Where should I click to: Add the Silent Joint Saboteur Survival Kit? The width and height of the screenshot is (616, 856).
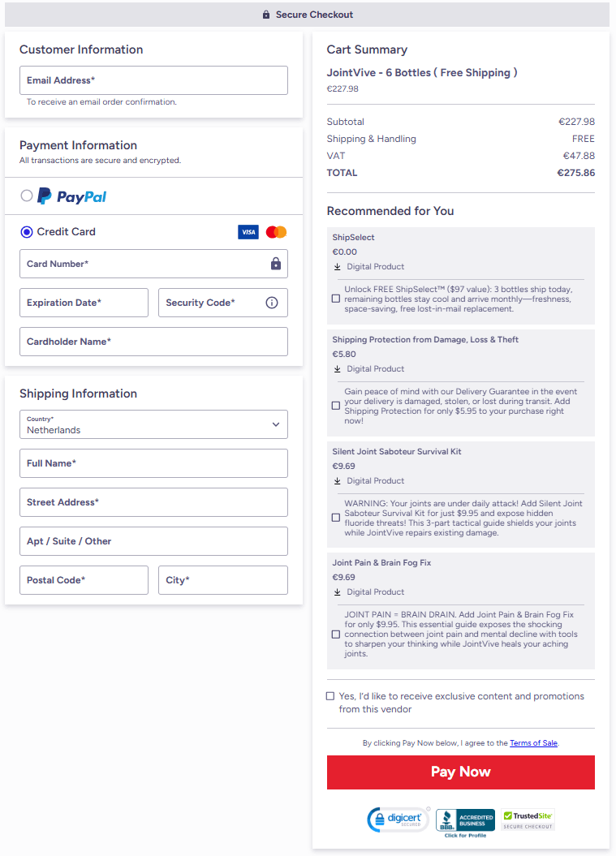click(335, 516)
